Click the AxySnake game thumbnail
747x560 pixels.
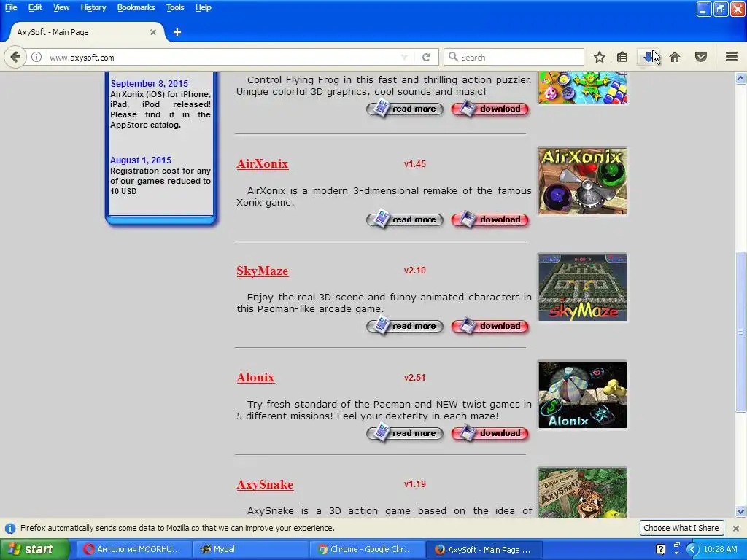click(x=583, y=493)
